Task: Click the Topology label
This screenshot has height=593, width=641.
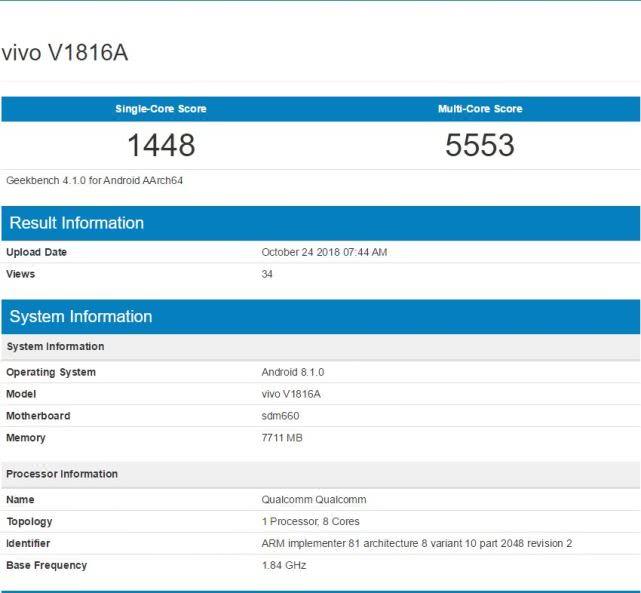Action: 29,521
